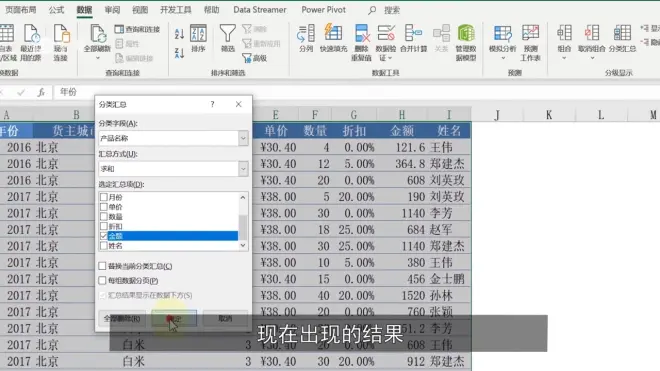
Task: Check the 月份 checkbox in list
Action: tap(104, 197)
